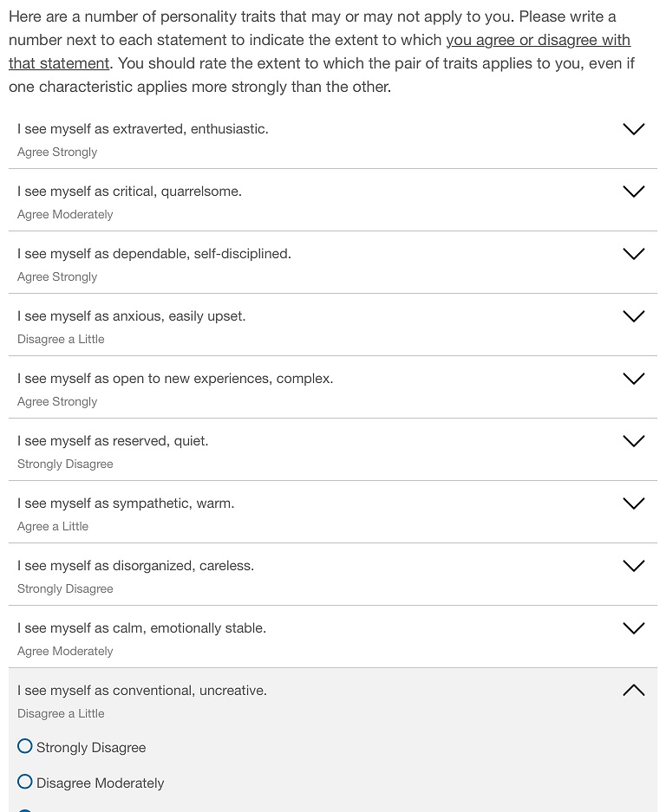Choose the Disagree Moderately radio option
The image size is (666, 812).
click(x=25, y=782)
